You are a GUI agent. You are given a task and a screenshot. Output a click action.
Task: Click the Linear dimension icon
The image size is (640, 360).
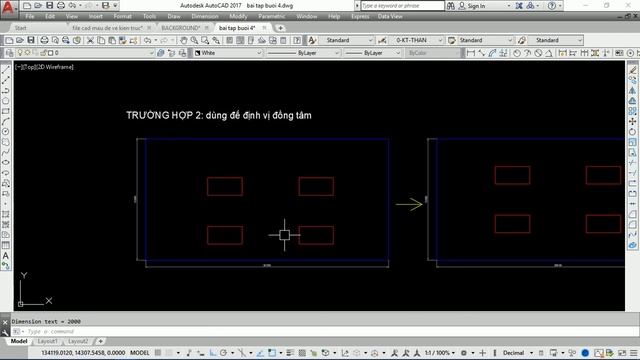point(471,53)
